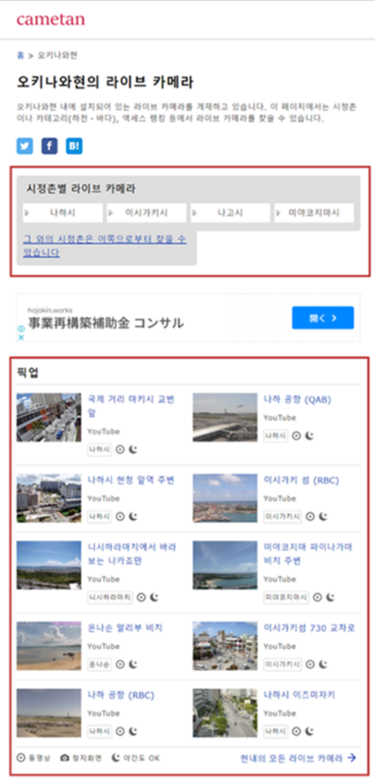Go to 홈 breadcrumb link
Image resolution: width=375 pixels, height=783 pixels.
coord(20,55)
